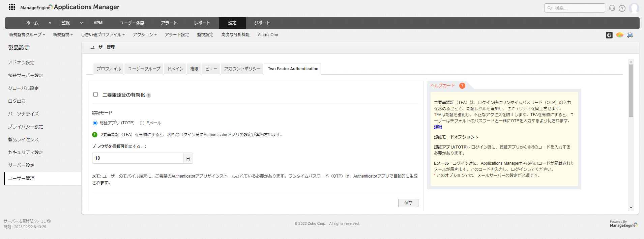The height and width of the screenshot is (239, 644).
Task: Open the apps grid launcher icon
Action: (12, 7)
